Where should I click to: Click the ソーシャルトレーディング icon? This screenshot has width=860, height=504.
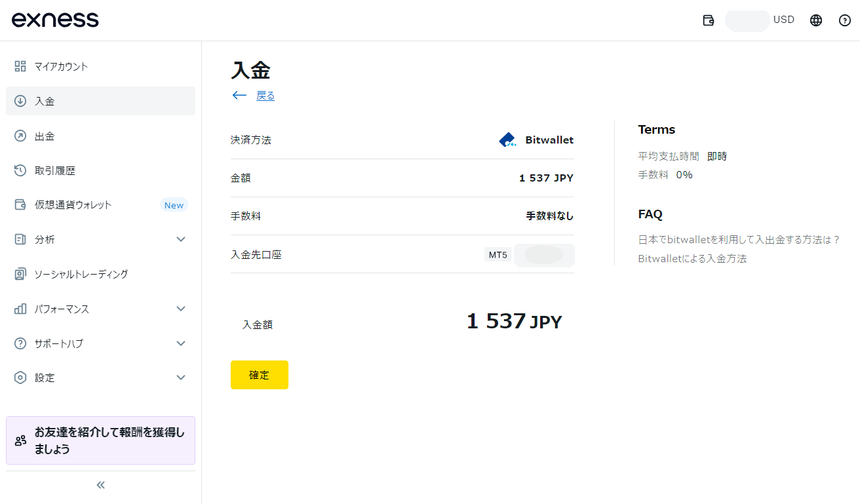(x=20, y=274)
